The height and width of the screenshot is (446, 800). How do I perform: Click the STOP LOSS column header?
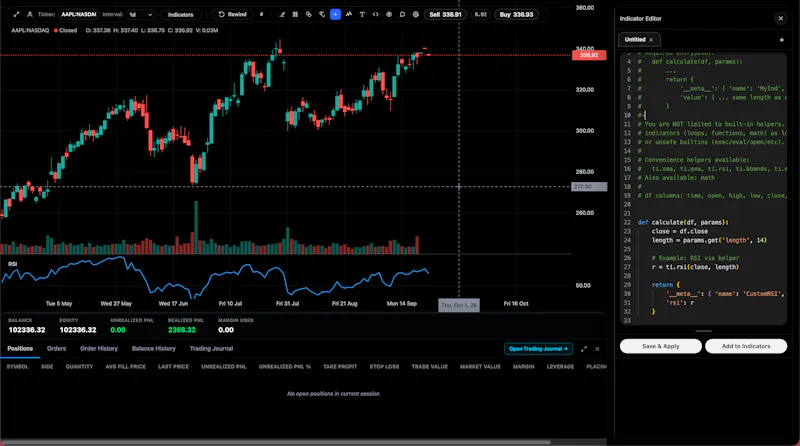tap(384, 366)
